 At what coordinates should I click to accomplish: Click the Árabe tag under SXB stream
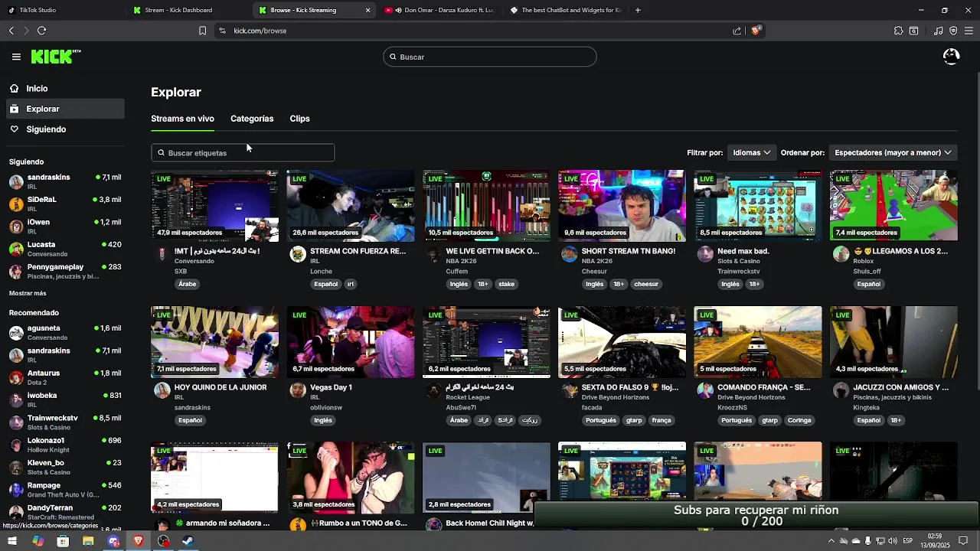pos(188,284)
